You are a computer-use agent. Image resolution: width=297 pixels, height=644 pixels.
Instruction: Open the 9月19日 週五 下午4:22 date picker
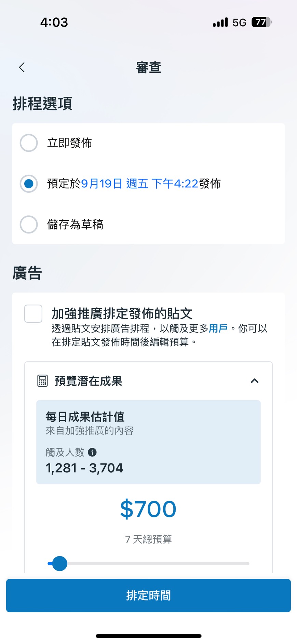tap(139, 184)
